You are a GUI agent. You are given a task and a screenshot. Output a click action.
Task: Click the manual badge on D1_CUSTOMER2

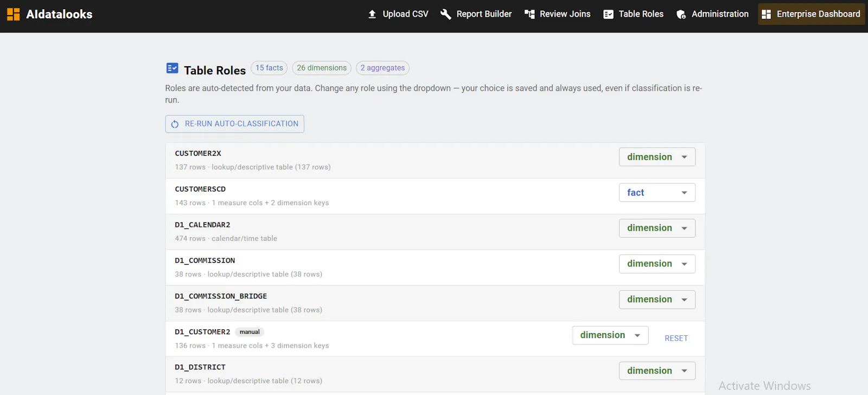click(250, 332)
